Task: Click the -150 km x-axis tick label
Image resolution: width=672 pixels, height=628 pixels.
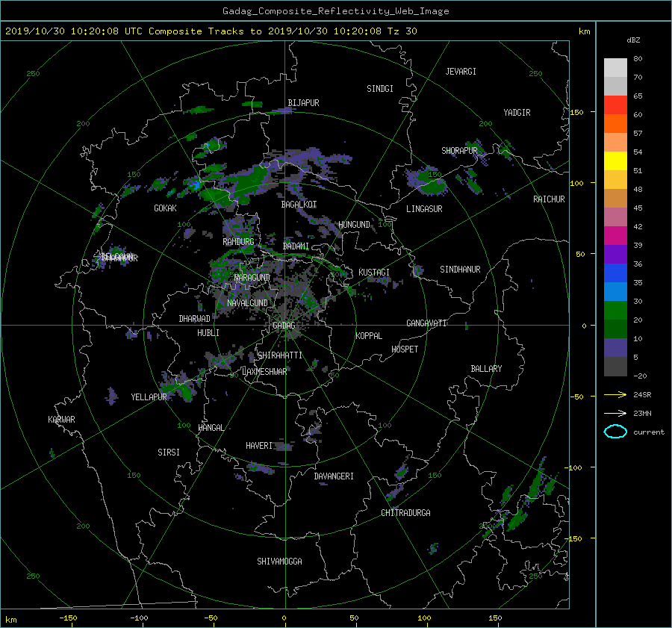Action: click(x=68, y=618)
